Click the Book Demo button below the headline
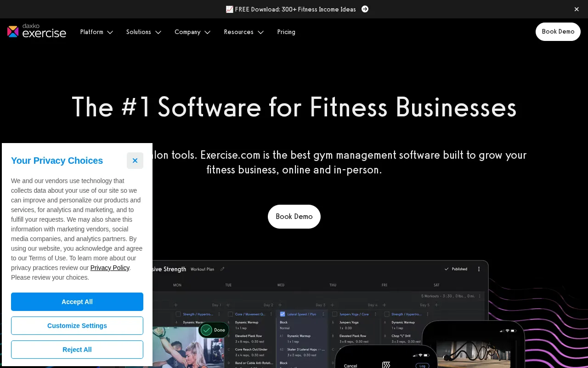This screenshot has height=368, width=588. (x=294, y=217)
